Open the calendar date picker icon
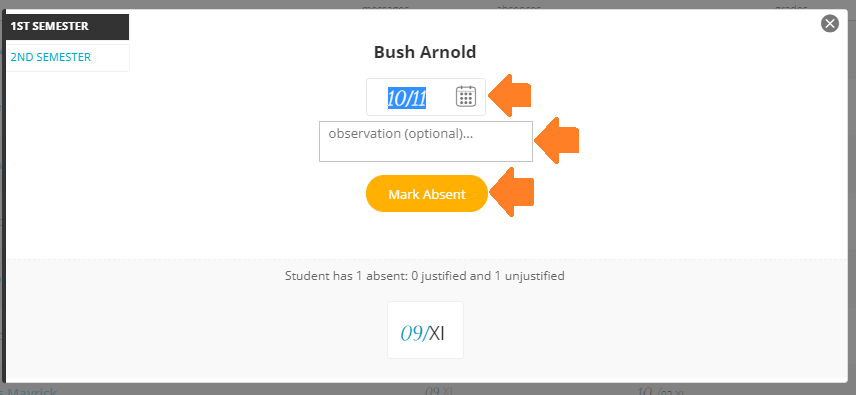856x395 pixels. [x=466, y=97]
